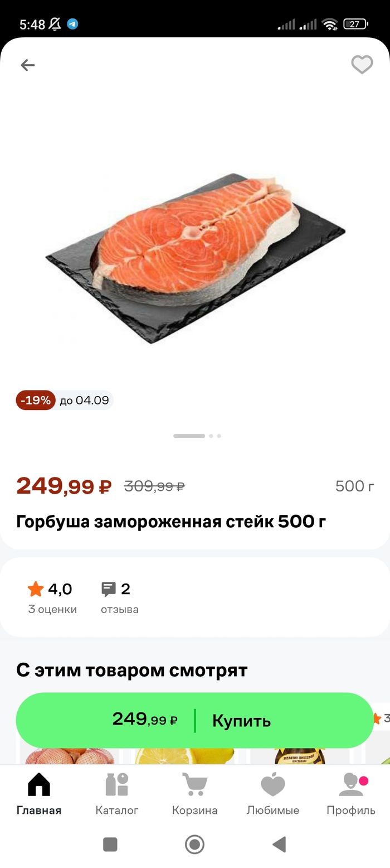
Task: Open the Любимые favorites tab icon
Action: (273, 784)
